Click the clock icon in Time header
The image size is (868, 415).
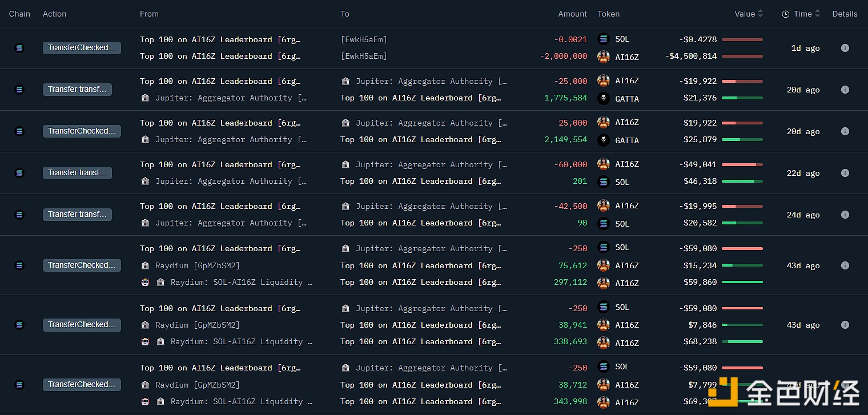click(x=786, y=14)
